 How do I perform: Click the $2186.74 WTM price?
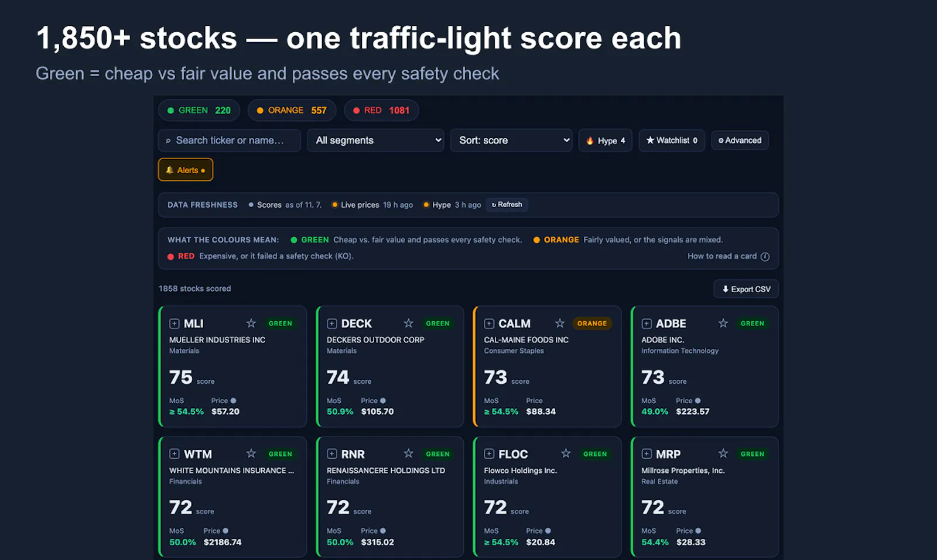(223, 542)
